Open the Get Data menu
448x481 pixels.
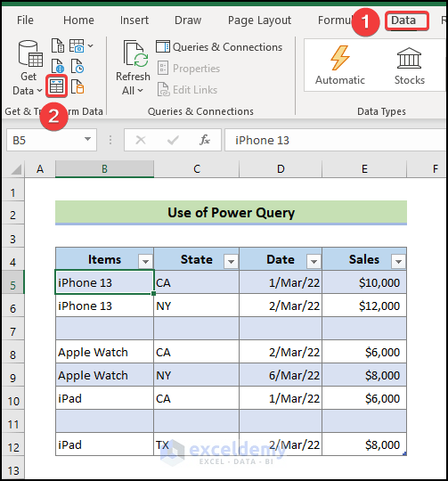coord(29,68)
